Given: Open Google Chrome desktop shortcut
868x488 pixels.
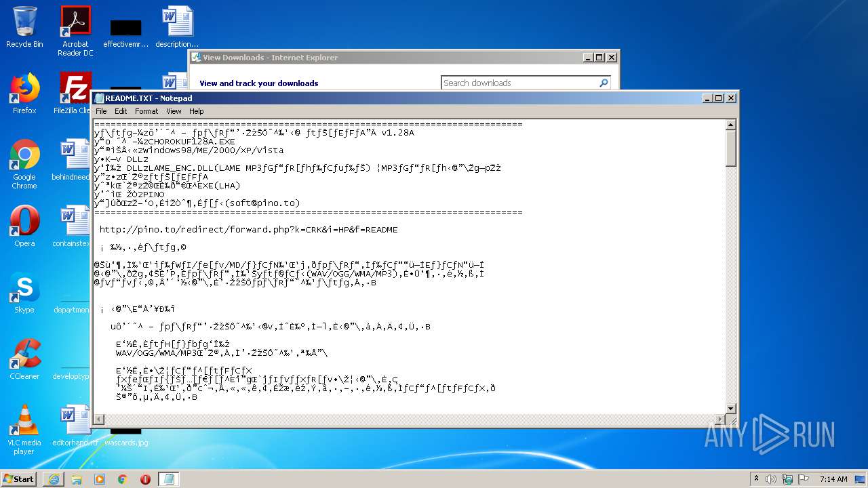Looking at the screenshot, I should click(24, 164).
